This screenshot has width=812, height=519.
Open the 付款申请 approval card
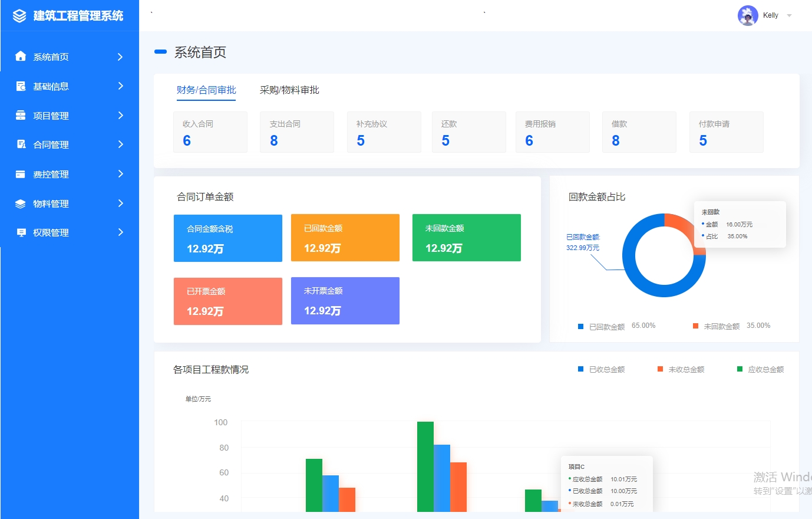point(727,132)
